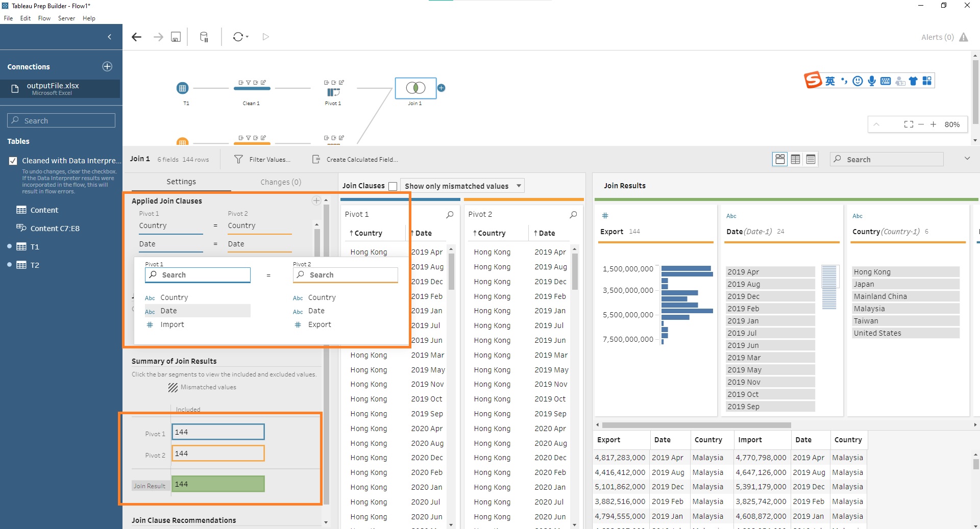This screenshot has height=529, width=980.
Task: Select the Content table
Action: coord(44,210)
